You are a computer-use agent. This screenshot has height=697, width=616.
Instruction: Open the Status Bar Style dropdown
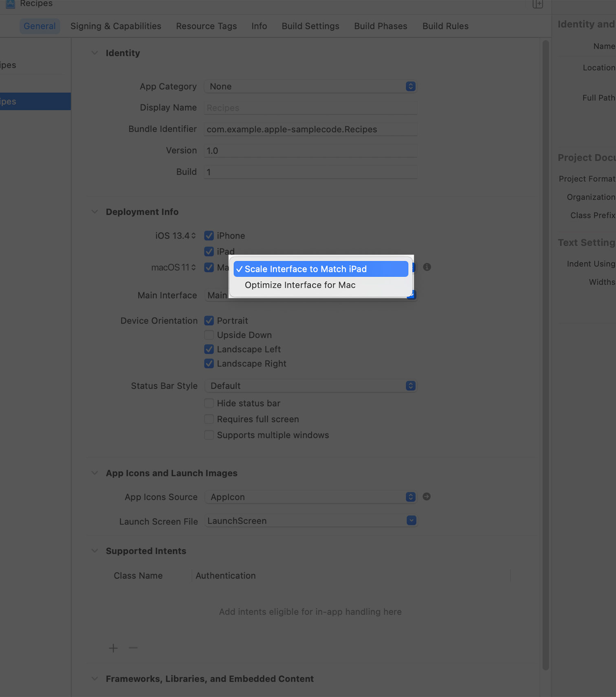pos(310,386)
